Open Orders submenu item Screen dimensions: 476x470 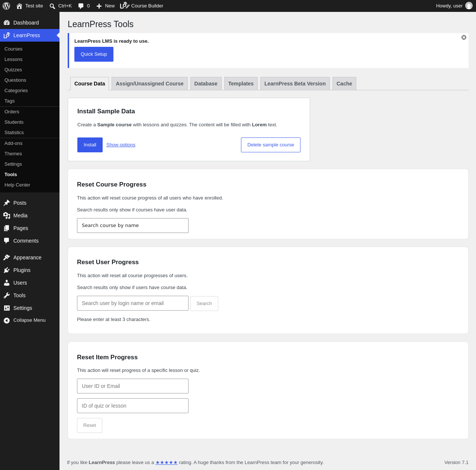click(30, 112)
